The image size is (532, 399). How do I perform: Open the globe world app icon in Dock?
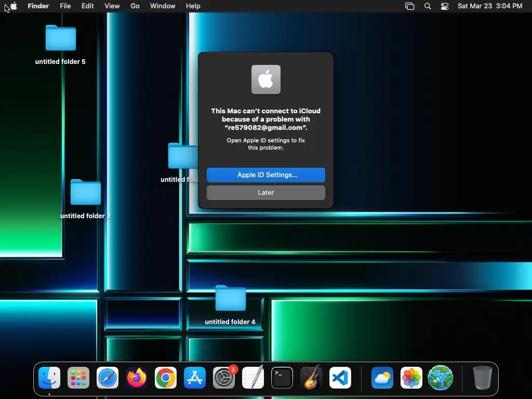441,378
